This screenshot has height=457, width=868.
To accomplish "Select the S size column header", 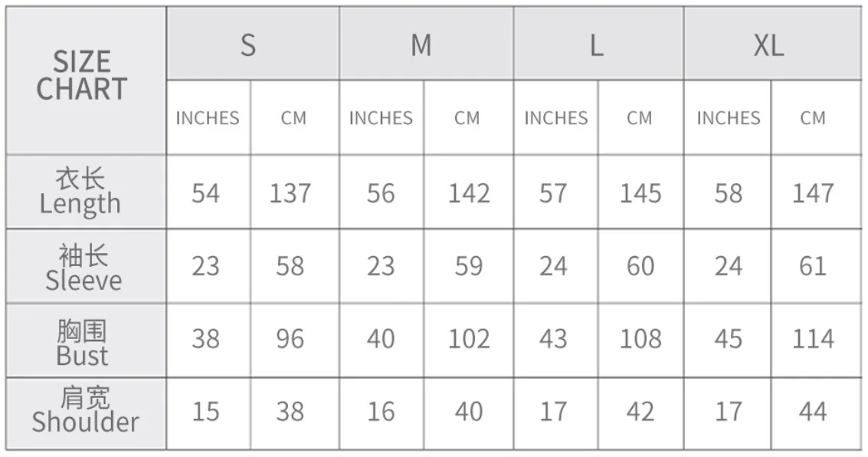I will click(248, 45).
